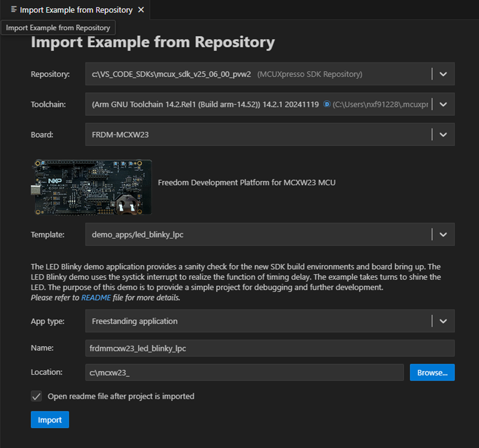Screen dimensions: 479x448
Task: Open the README link
Action: (96, 298)
